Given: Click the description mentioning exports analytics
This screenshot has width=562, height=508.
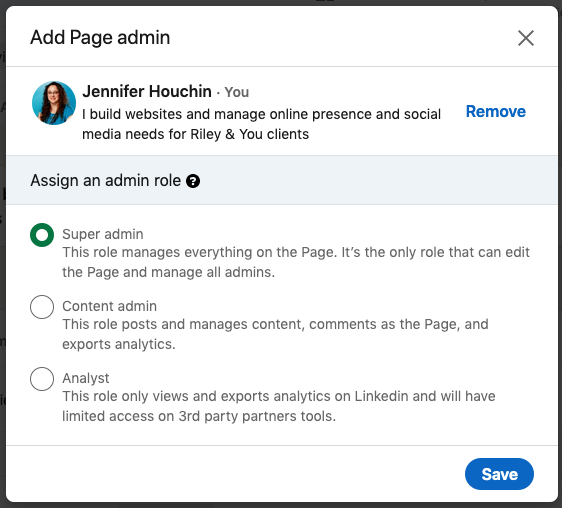Looking at the screenshot, I should pos(275,334).
